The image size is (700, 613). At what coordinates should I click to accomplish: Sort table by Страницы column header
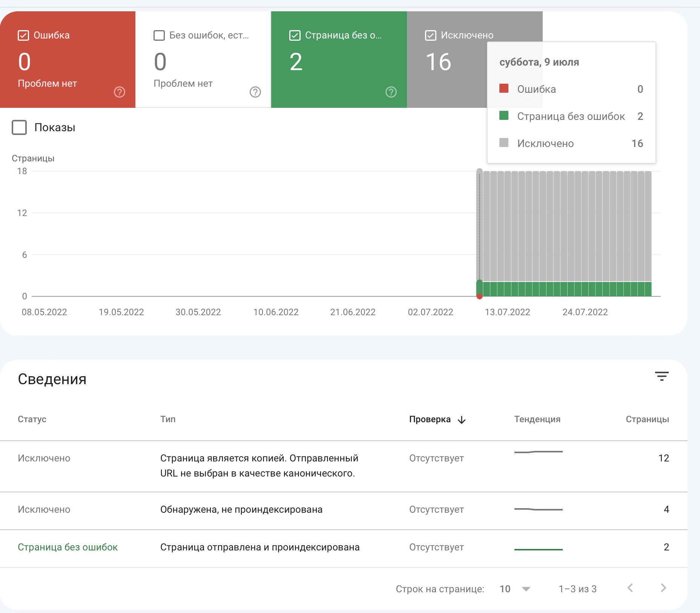pos(647,419)
